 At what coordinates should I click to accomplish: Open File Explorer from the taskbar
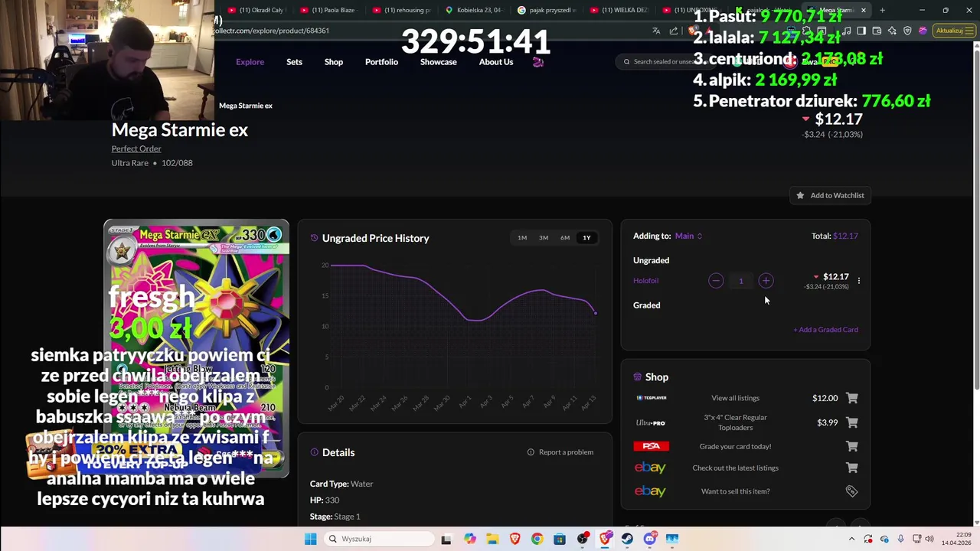click(492, 539)
